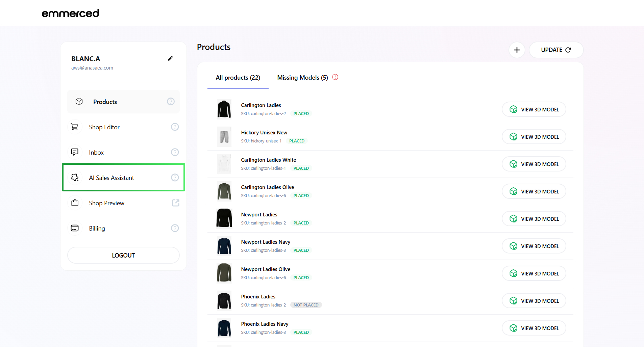This screenshot has width=644, height=347.
Task: Click help question icon beside Inbox
Action: [x=175, y=152]
